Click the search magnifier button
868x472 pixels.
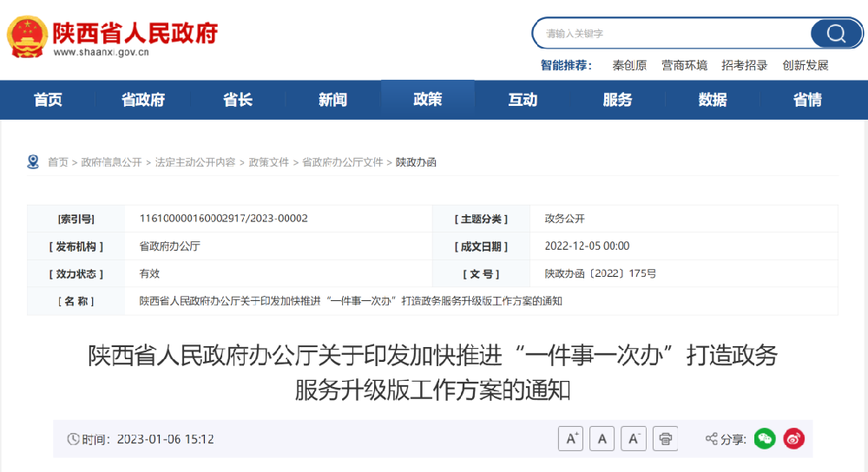(x=836, y=34)
